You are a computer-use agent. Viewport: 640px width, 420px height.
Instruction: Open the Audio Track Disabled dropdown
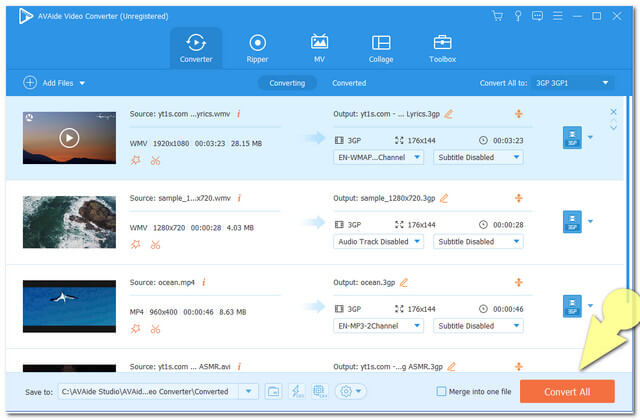[x=378, y=242]
